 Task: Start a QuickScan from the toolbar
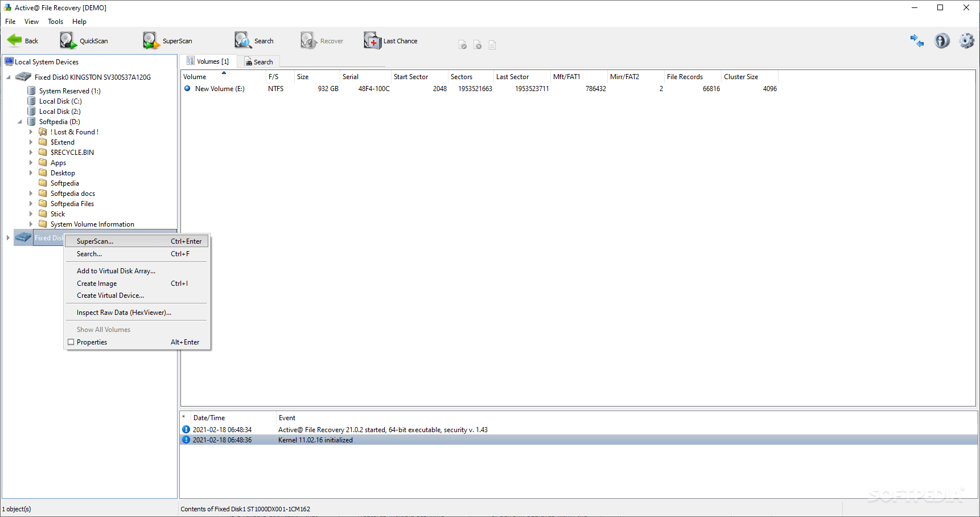84,40
